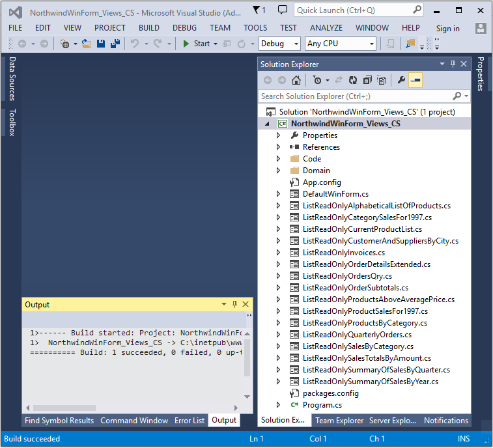Click the Undo arrow icon

135,44
